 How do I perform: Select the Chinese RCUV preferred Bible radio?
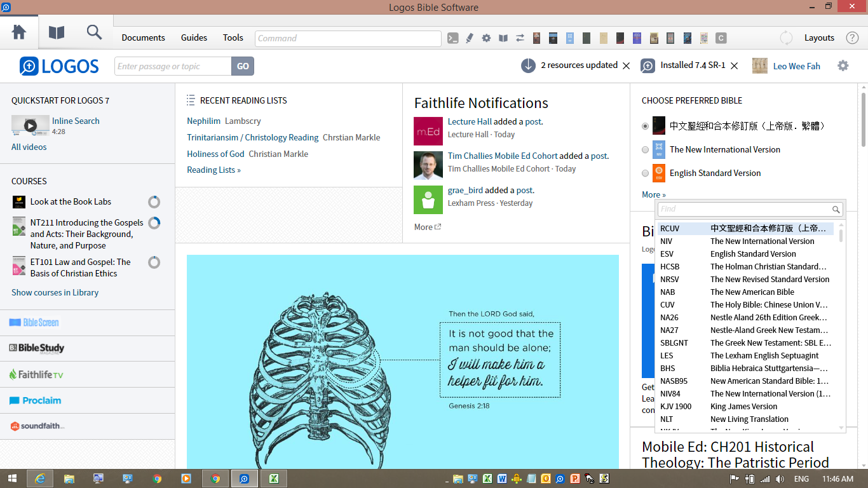pyautogui.click(x=646, y=126)
